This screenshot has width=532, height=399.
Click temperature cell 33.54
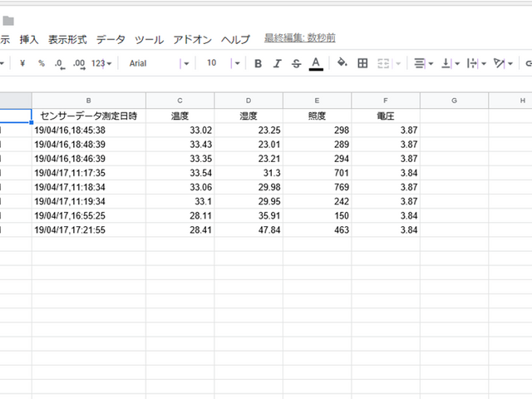point(180,173)
